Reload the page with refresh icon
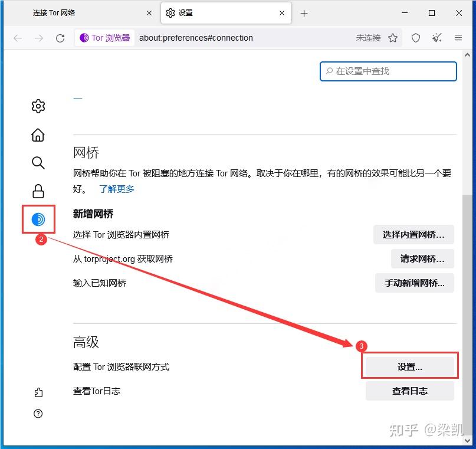This screenshot has height=449, width=476. click(60, 38)
